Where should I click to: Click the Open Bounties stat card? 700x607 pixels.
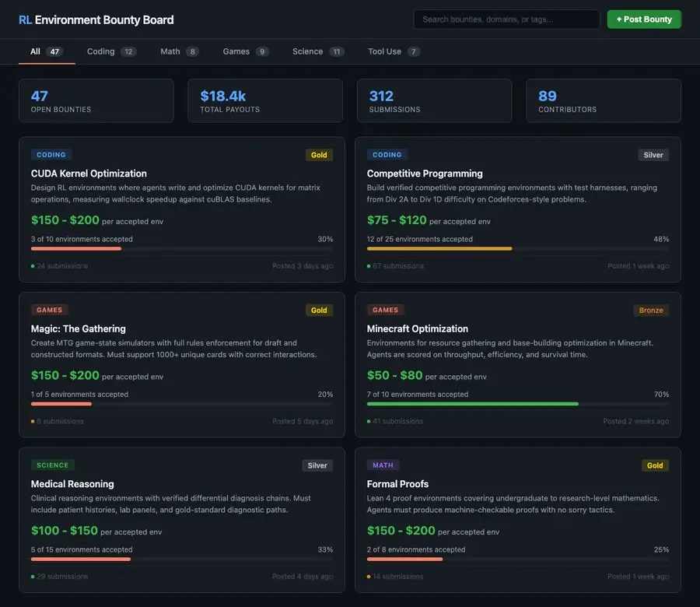tap(96, 100)
